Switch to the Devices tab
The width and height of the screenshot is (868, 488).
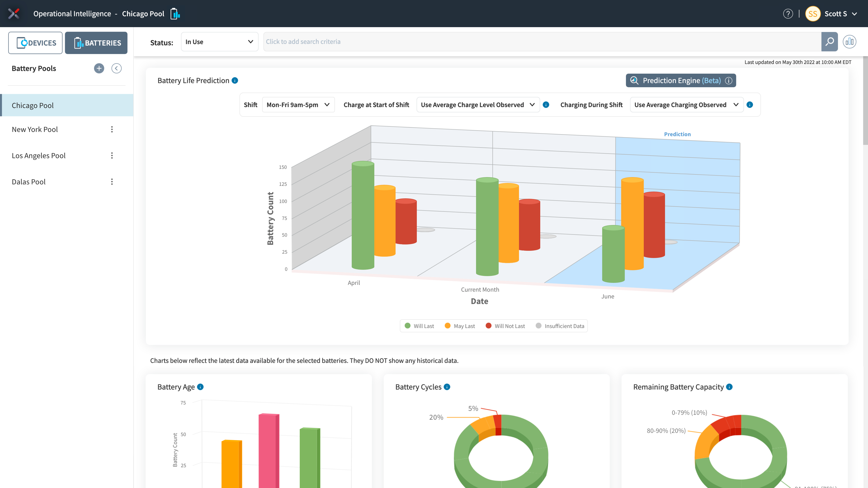point(35,43)
